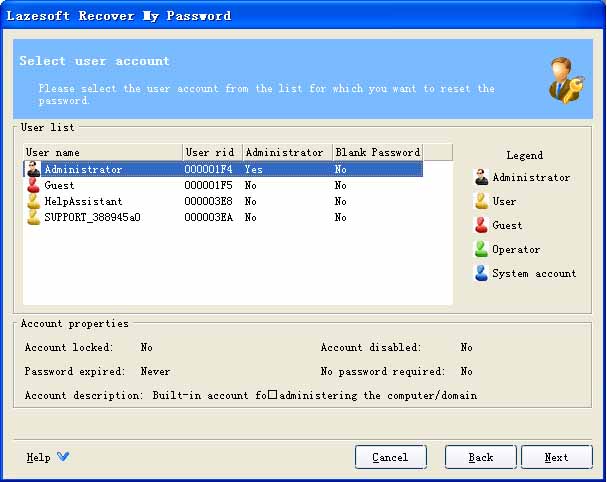Click the Blank Password column header

click(x=377, y=152)
